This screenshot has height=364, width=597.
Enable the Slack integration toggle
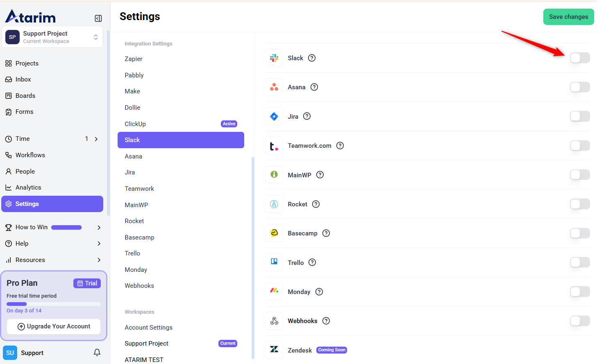point(579,58)
